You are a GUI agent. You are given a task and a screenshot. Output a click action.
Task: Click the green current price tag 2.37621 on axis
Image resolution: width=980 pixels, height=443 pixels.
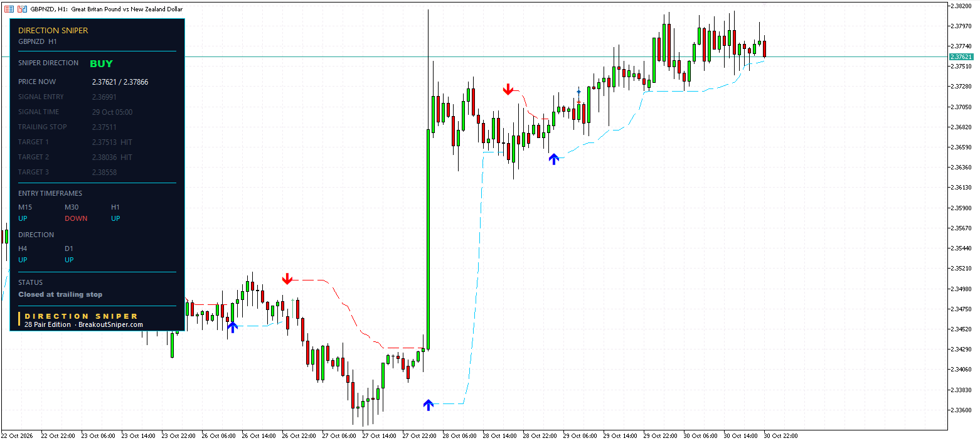pos(961,56)
